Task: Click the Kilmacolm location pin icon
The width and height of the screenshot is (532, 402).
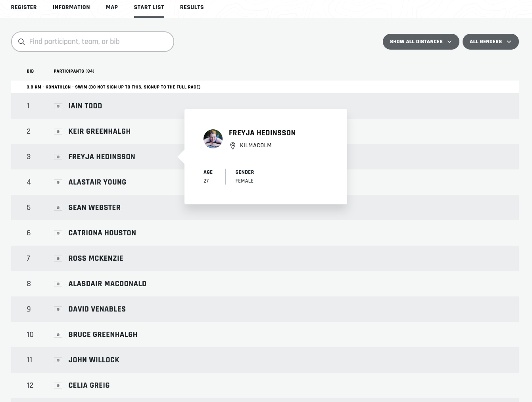Action: pos(233,146)
